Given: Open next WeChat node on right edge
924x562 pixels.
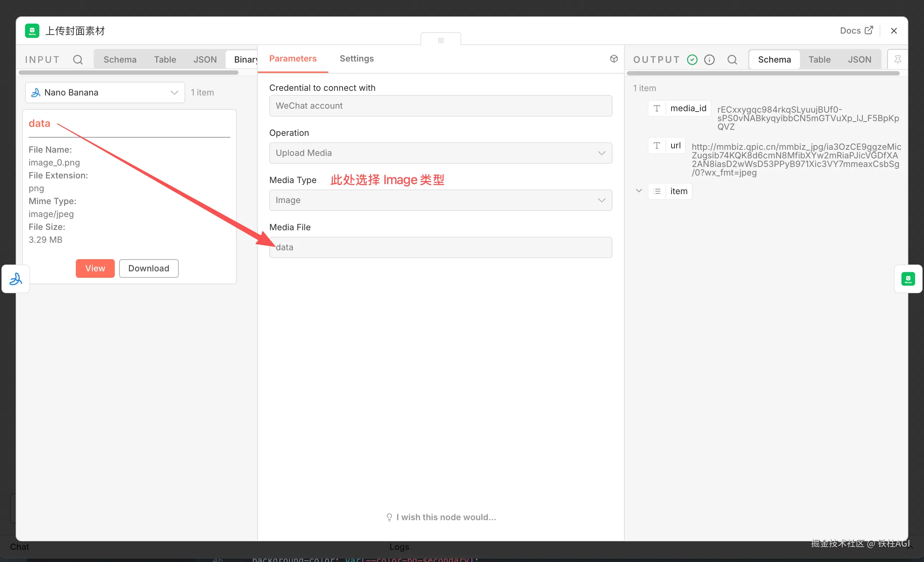Looking at the screenshot, I should coord(908,279).
